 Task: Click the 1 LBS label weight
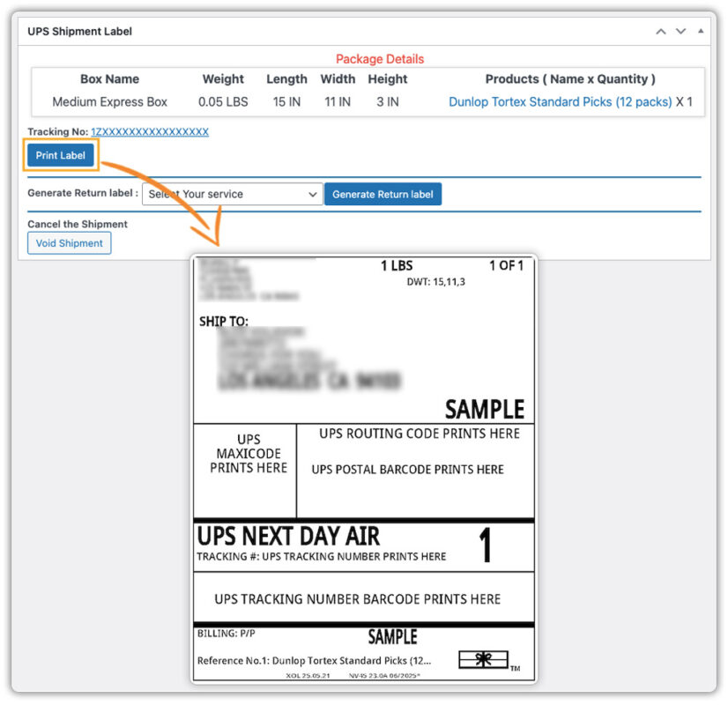point(397,265)
